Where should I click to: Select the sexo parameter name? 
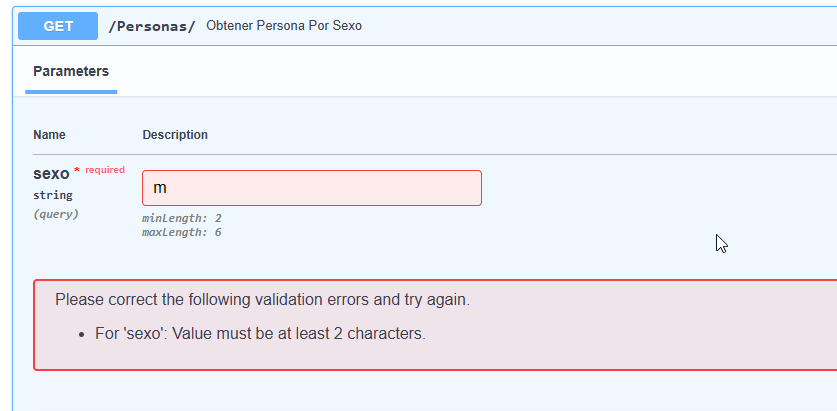pyautogui.click(x=51, y=173)
